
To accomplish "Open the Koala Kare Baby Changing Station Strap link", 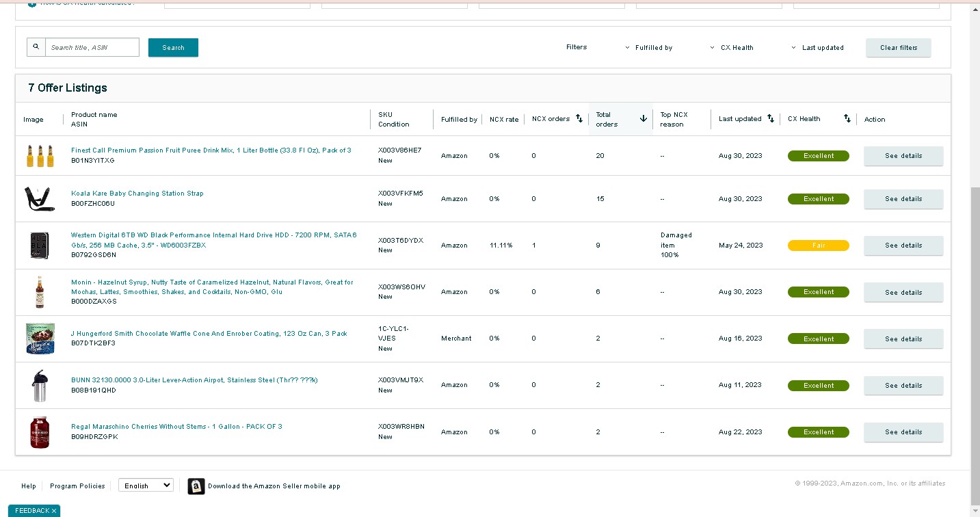I will (x=137, y=194).
